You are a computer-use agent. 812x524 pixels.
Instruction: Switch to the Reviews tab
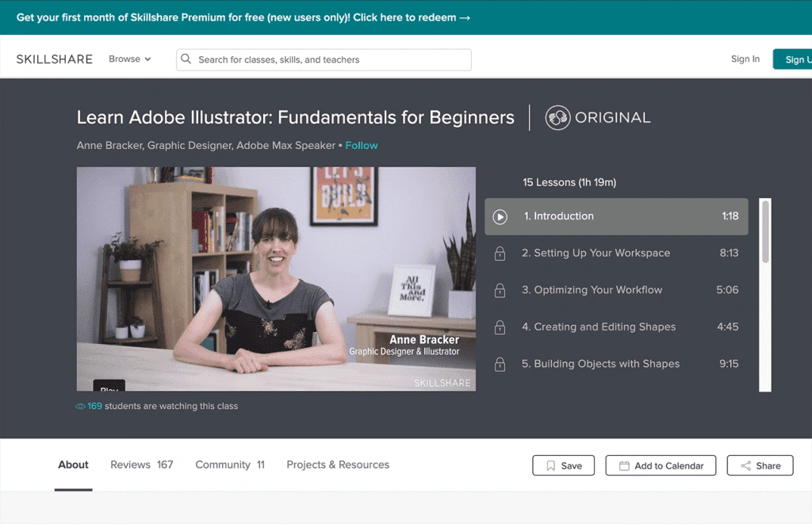[x=141, y=465]
